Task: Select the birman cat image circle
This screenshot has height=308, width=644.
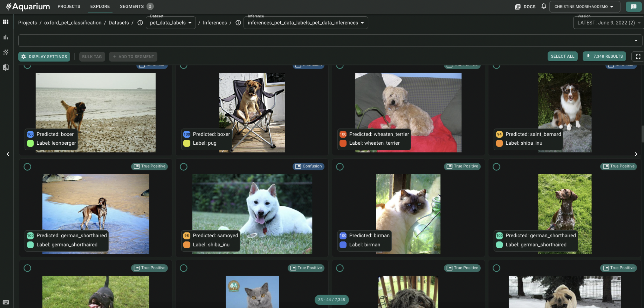Action: (339, 167)
